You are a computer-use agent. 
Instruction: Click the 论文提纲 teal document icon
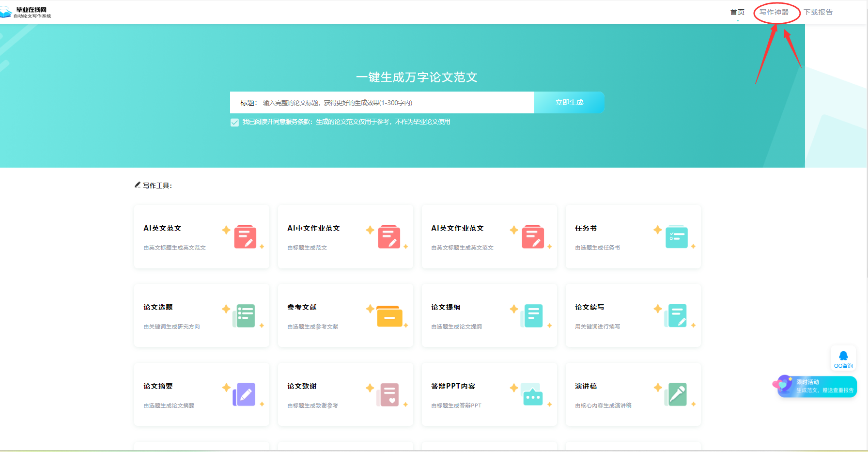coord(532,316)
